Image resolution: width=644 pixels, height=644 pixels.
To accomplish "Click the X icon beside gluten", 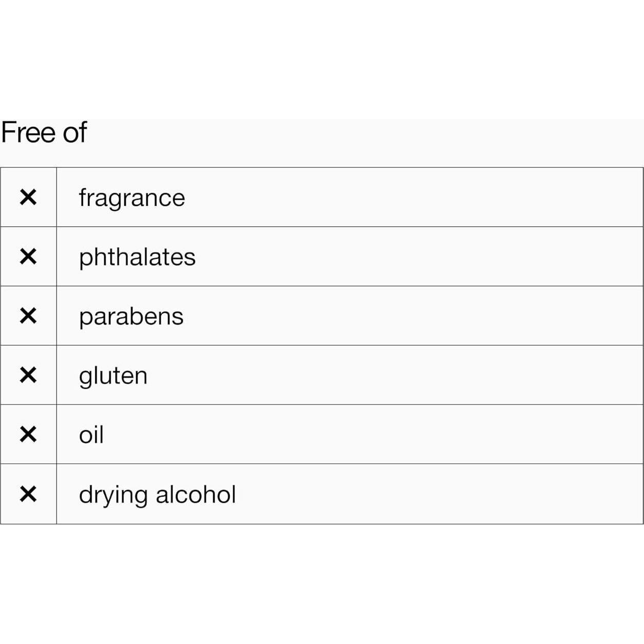I will tap(28, 375).
